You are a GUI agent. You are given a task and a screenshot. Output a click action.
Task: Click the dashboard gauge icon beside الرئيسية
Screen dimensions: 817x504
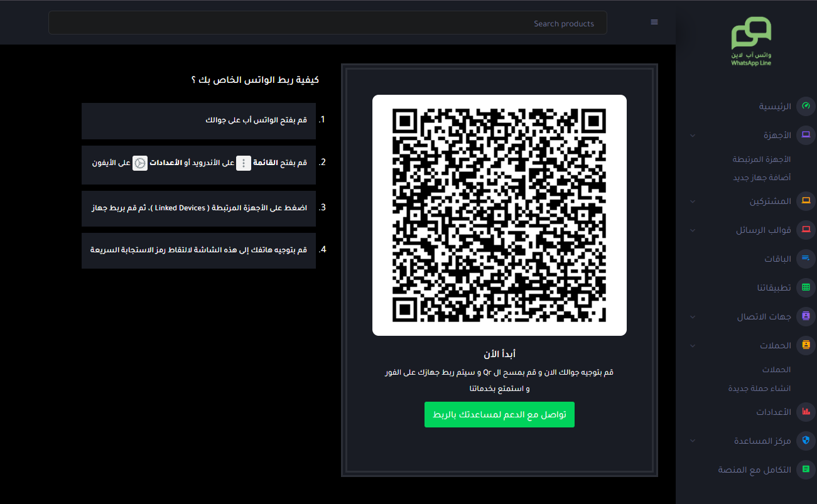coord(805,107)
